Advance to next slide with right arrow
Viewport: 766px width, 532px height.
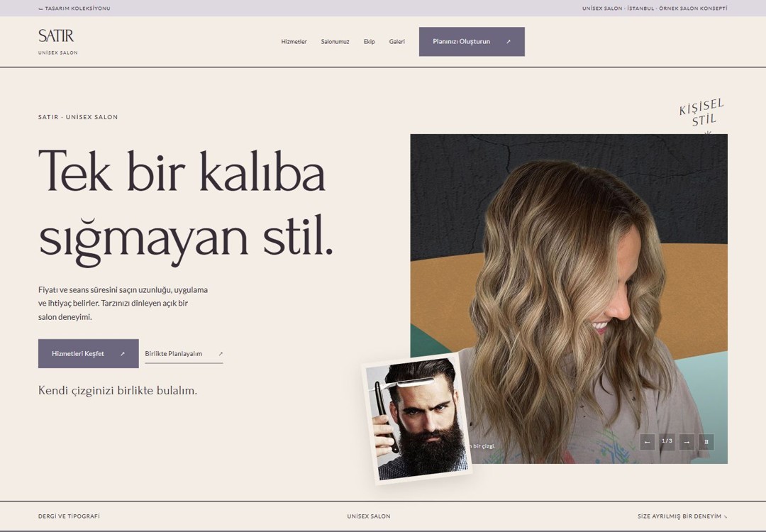[x=687, y=442]
